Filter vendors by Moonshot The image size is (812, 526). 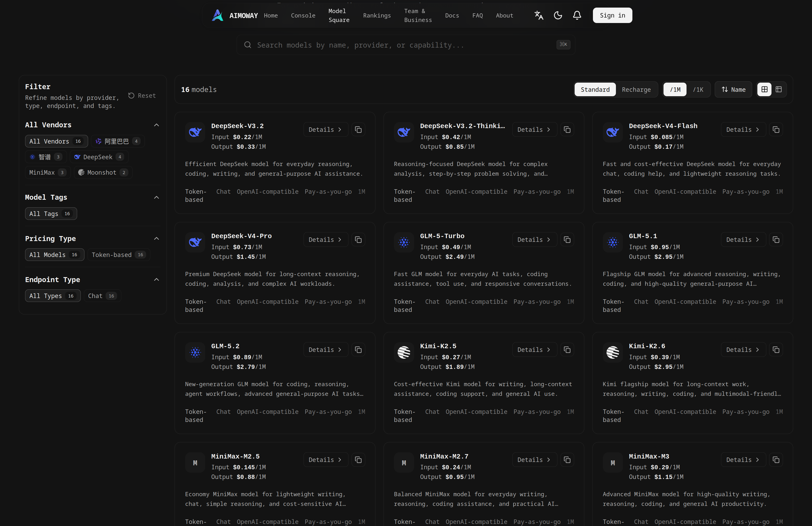(x=103, y=173)
